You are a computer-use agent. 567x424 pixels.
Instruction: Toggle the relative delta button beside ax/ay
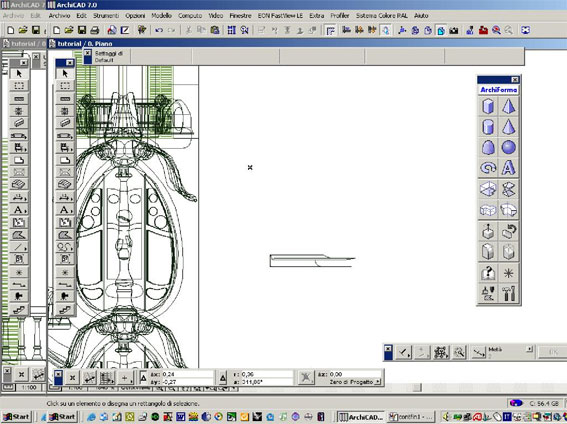(x=144, y=378)
